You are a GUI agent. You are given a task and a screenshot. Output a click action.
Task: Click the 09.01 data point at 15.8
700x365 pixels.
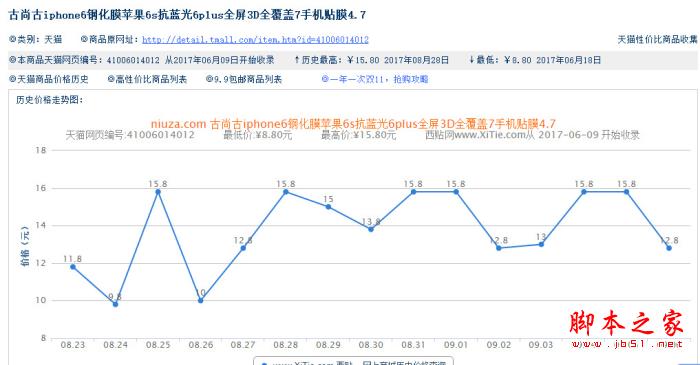tap(456, 192)
